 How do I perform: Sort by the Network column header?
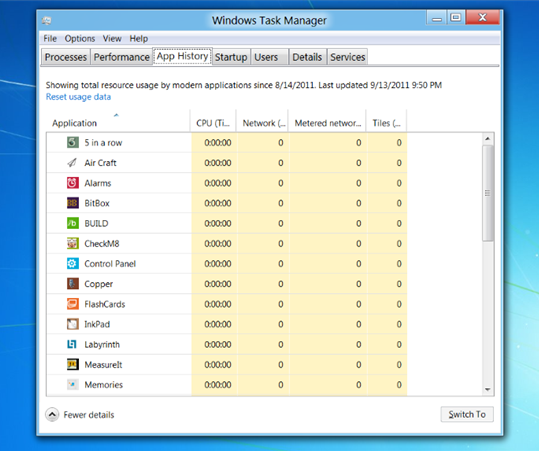click(x=262, y=121)
